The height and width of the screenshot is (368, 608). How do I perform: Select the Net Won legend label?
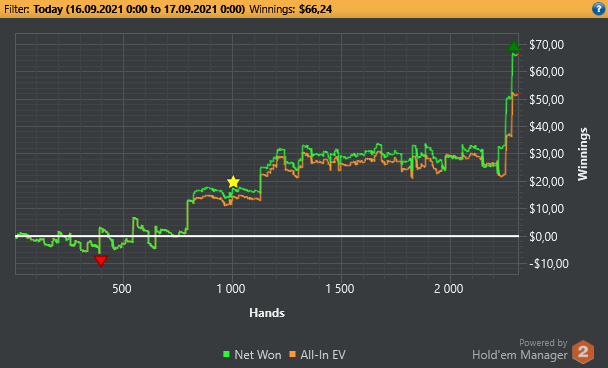tap(257, 354)
